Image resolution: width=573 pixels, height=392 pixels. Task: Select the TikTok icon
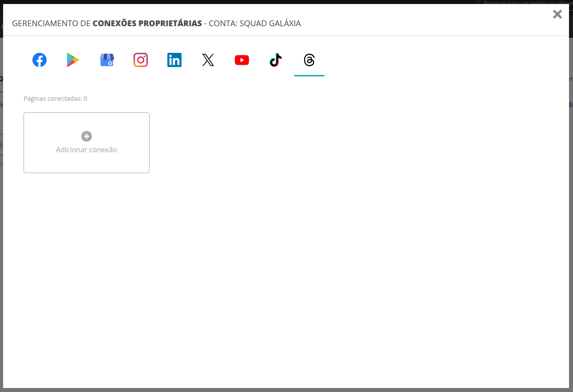click(x=276, y=60)
